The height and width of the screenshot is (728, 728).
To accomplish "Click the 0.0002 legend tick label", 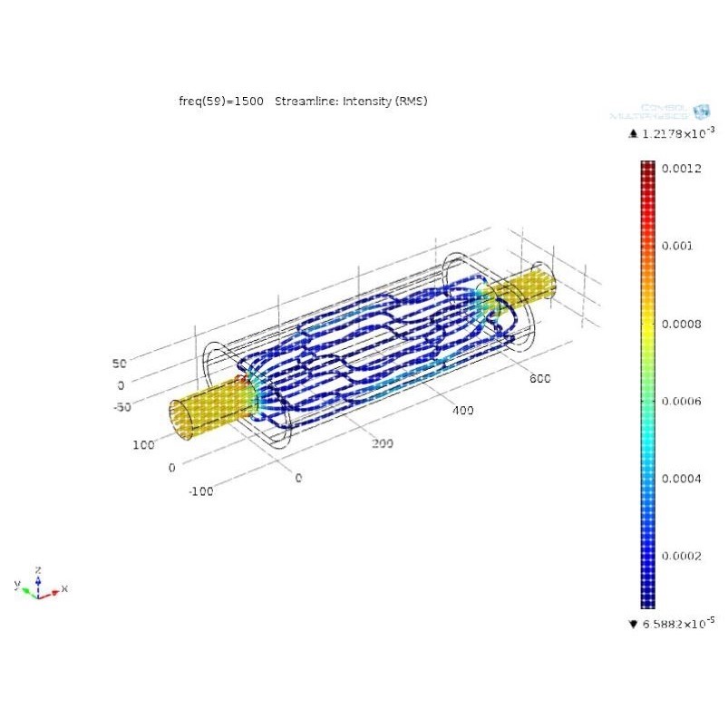I will 681,556.
